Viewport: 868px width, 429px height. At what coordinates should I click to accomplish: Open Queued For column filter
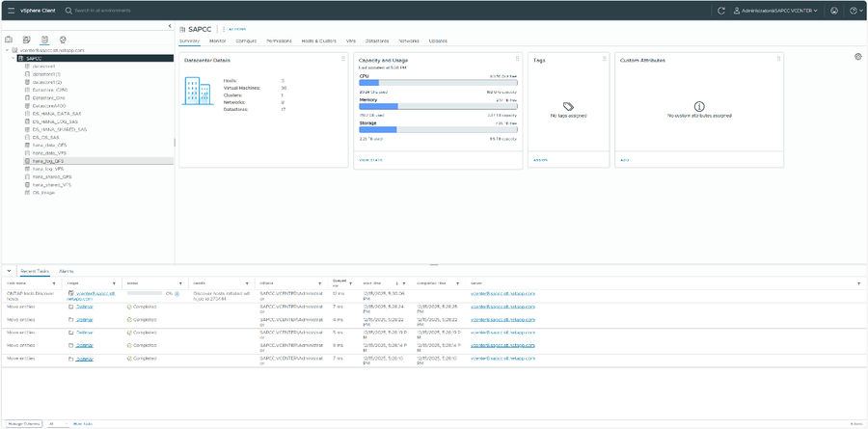pyautogui.click(x=350, y=282)
